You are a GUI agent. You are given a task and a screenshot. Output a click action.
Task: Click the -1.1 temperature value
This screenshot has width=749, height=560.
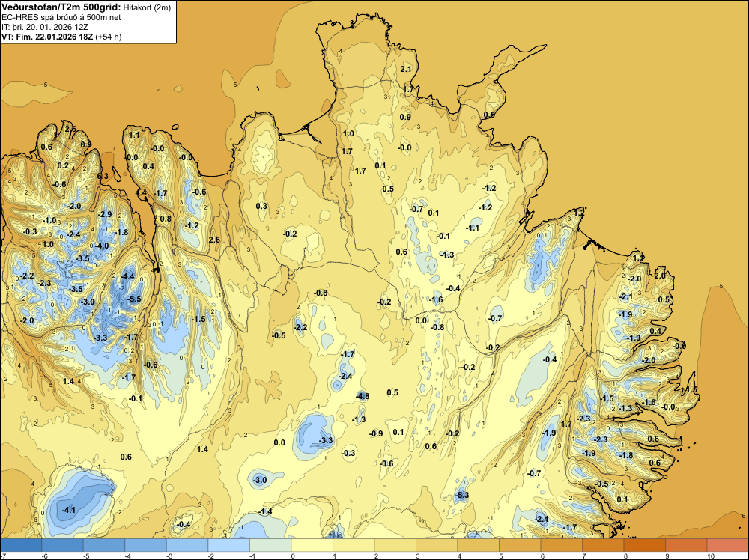click(473, 228)
